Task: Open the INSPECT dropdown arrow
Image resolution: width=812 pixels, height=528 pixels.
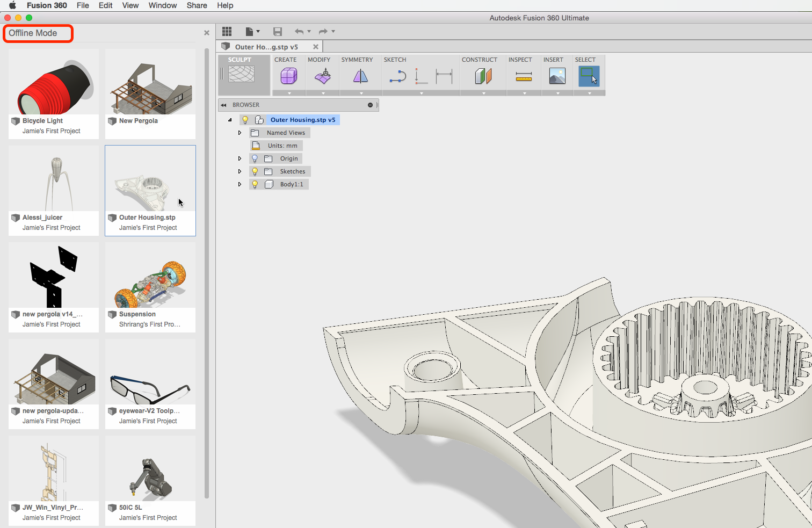Action: (525, 93)
